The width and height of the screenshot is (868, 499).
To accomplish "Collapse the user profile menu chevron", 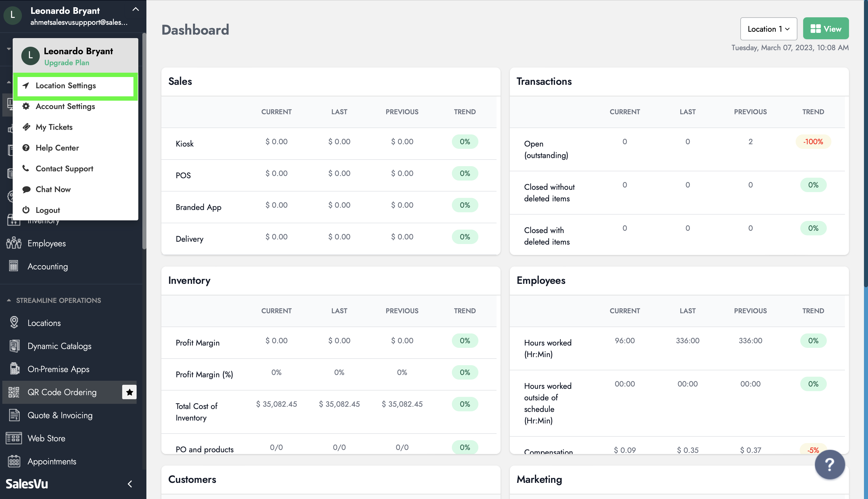I will (136, 10).
